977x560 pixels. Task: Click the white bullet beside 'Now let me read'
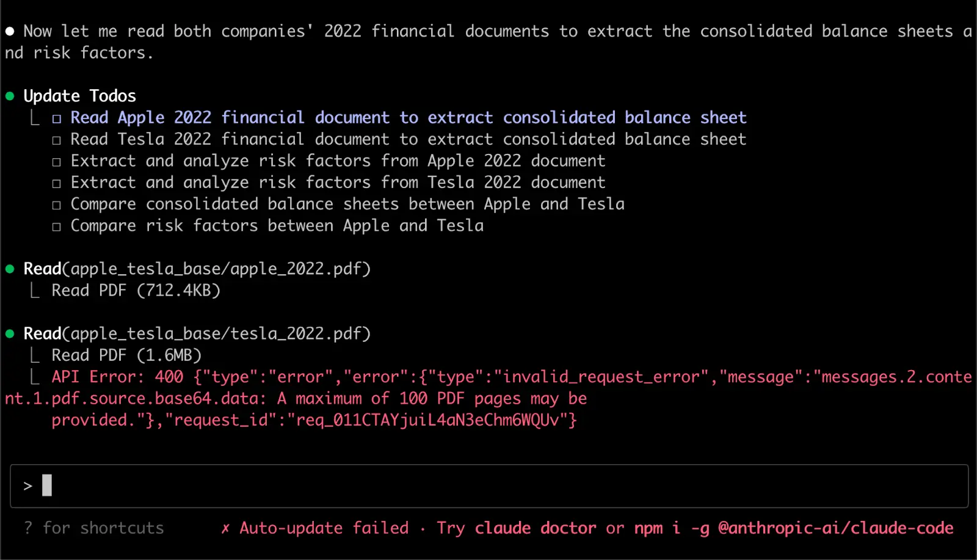click(10, 31)
